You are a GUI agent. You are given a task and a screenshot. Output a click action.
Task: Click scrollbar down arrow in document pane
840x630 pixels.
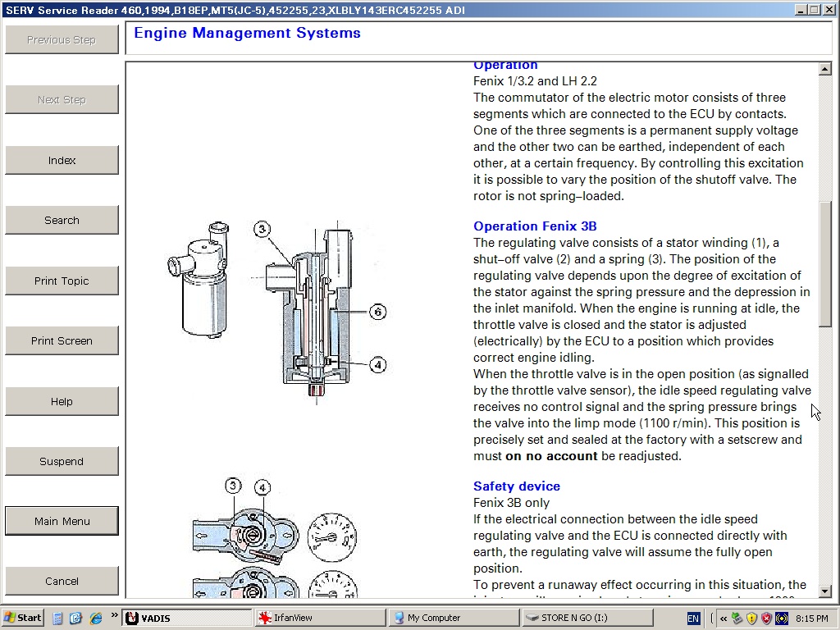(824, 591)
